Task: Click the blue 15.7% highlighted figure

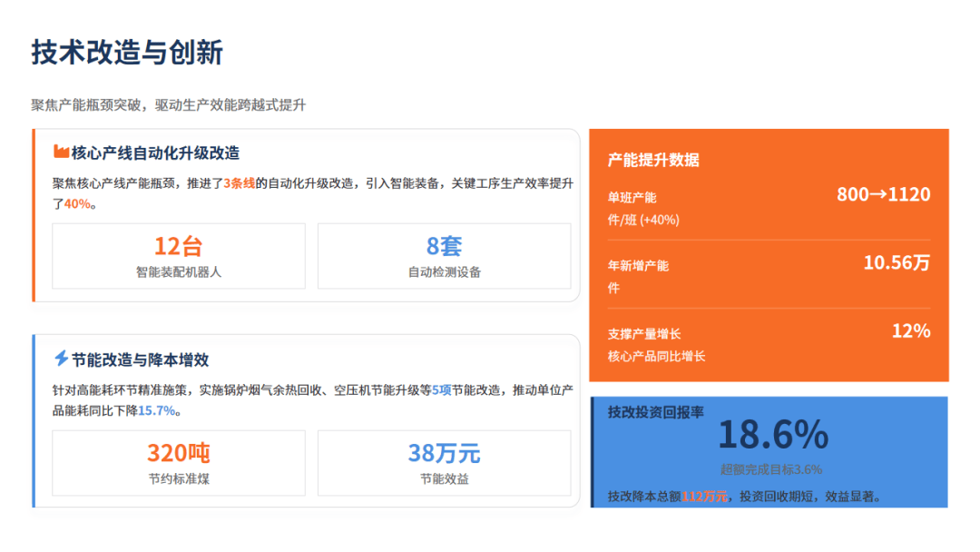Action: tap(156, 411)
